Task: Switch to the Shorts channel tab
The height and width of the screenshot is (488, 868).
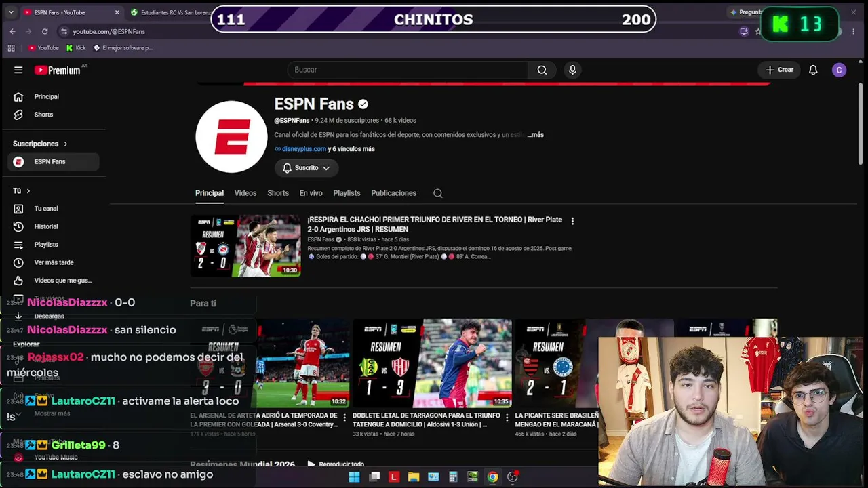Action: [x=278, y=193]
